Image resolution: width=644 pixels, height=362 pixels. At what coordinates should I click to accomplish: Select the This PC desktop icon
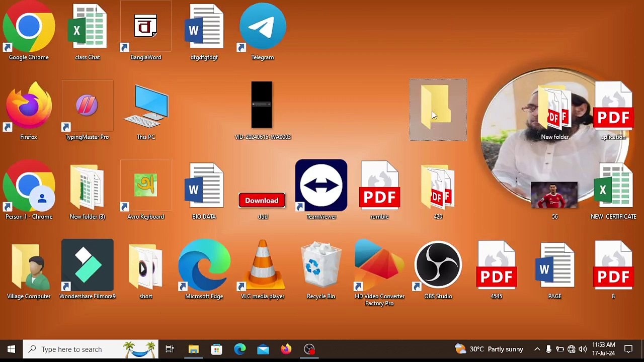tap(146, 111)
